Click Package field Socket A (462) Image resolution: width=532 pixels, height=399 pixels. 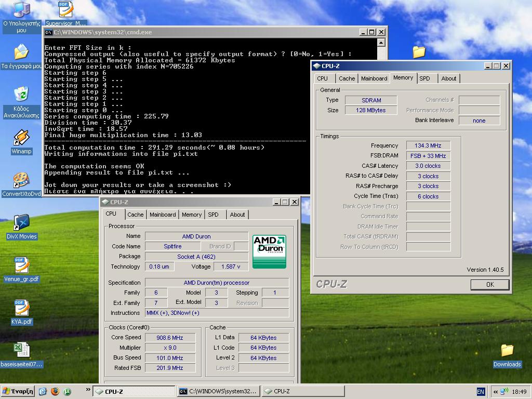[x=196, y=257]
